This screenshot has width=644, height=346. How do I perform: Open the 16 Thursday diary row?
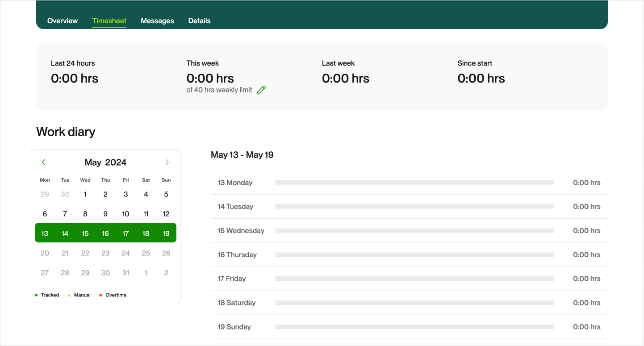click(x=409, y=255)
